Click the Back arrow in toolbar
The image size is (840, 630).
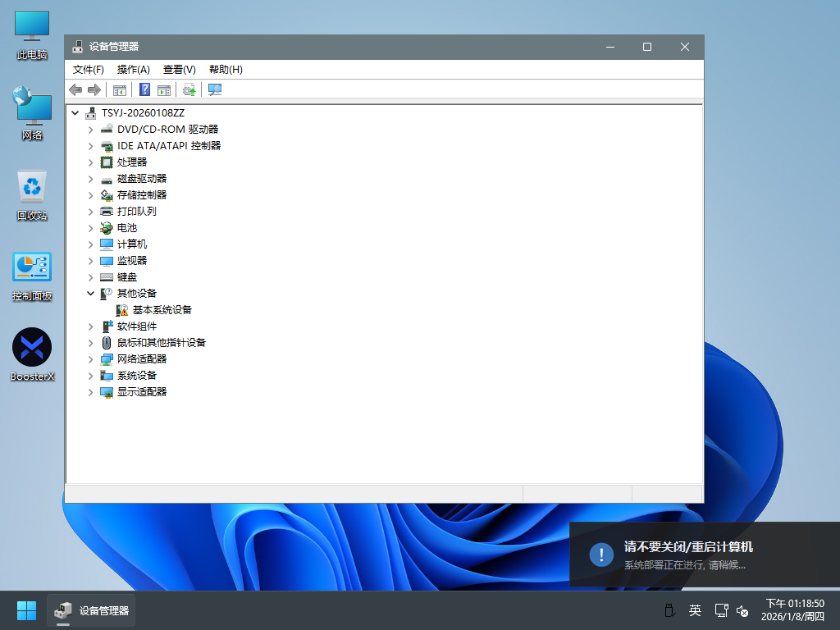(x=75, y=89)
